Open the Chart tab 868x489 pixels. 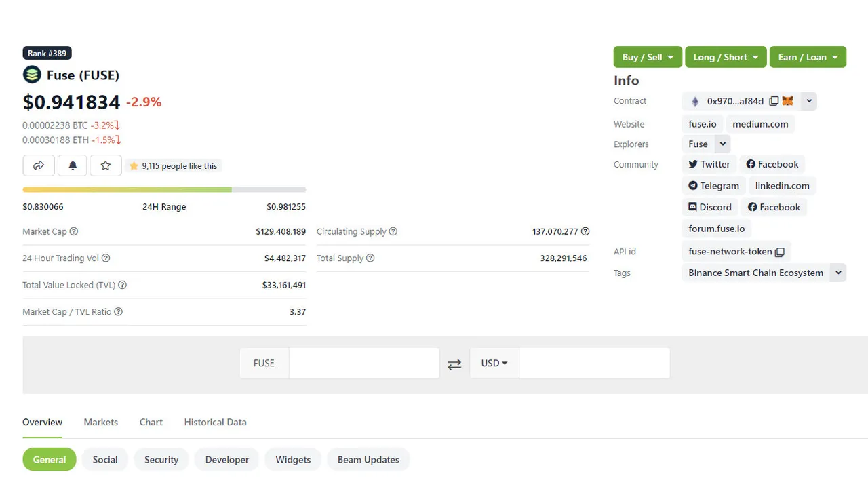(x=151, y=422)
